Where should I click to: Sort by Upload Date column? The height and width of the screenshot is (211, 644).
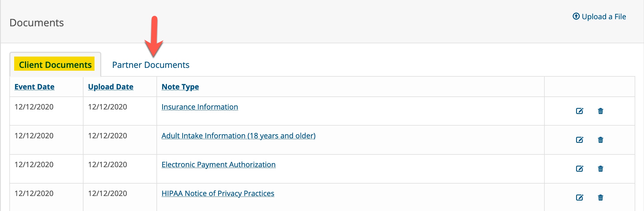pos(110,87)
